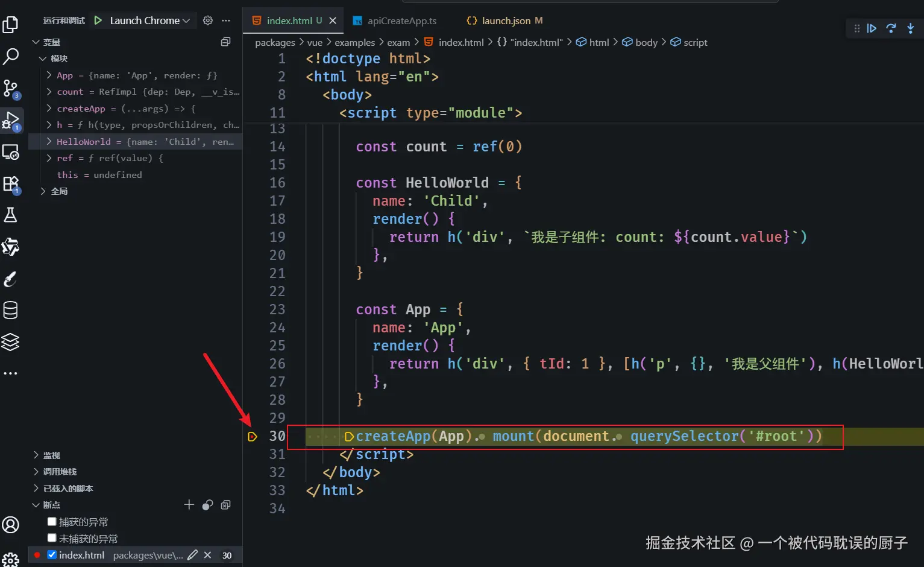Show additional views via ellipsis icon
The width and height of the screenshot is (924, 567).
pos(10,373)
